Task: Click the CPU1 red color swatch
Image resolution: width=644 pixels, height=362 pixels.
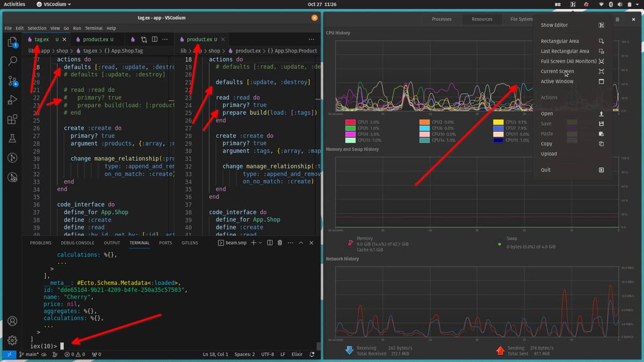Action: tap(350, 122)
